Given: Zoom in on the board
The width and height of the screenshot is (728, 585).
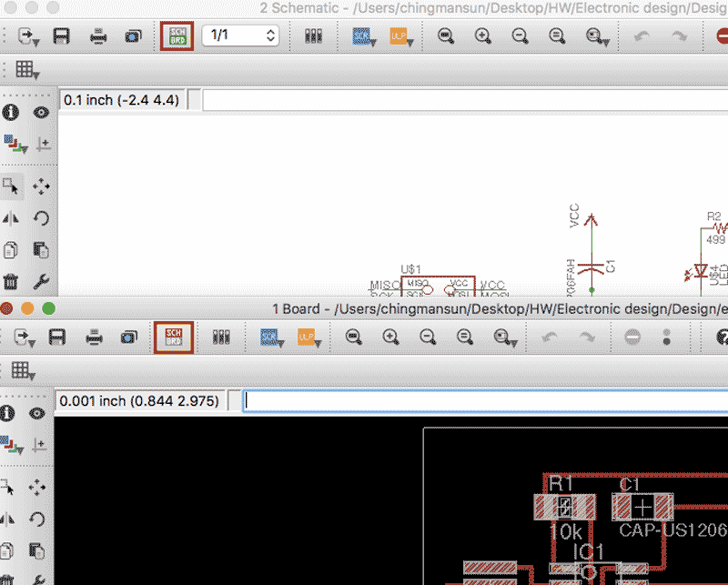Looking at the screenshot, I should coord(391,337).
